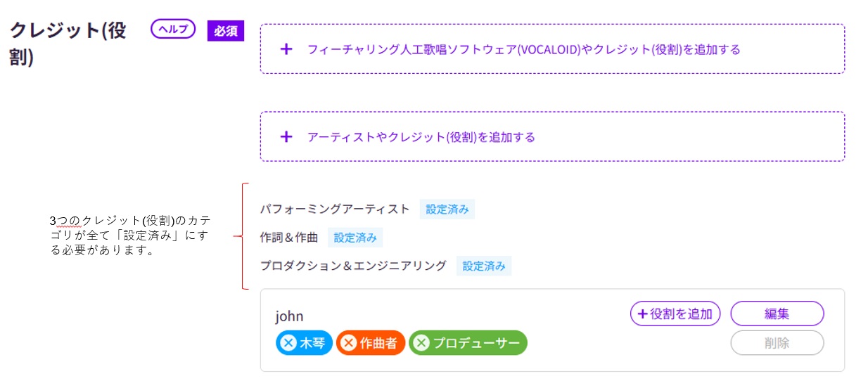Click the プロダクション＆エンジニアリング category label
The image size is (868, 381).
pyautogui.click(x=353, y=266)
